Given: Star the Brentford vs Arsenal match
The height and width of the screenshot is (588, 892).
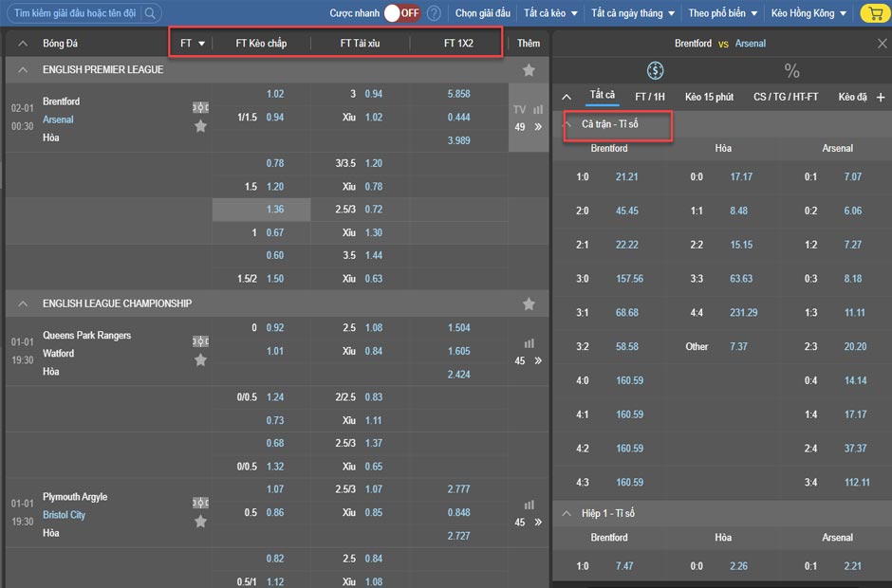Looking at the screenshot, I should 200,126.
